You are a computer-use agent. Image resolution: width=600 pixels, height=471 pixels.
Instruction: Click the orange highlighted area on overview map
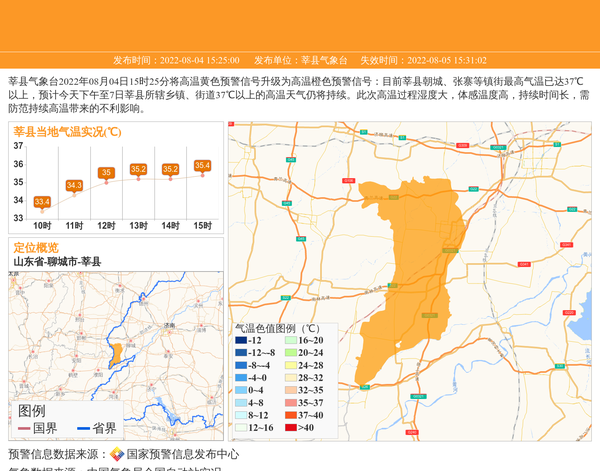click(117, 353)
